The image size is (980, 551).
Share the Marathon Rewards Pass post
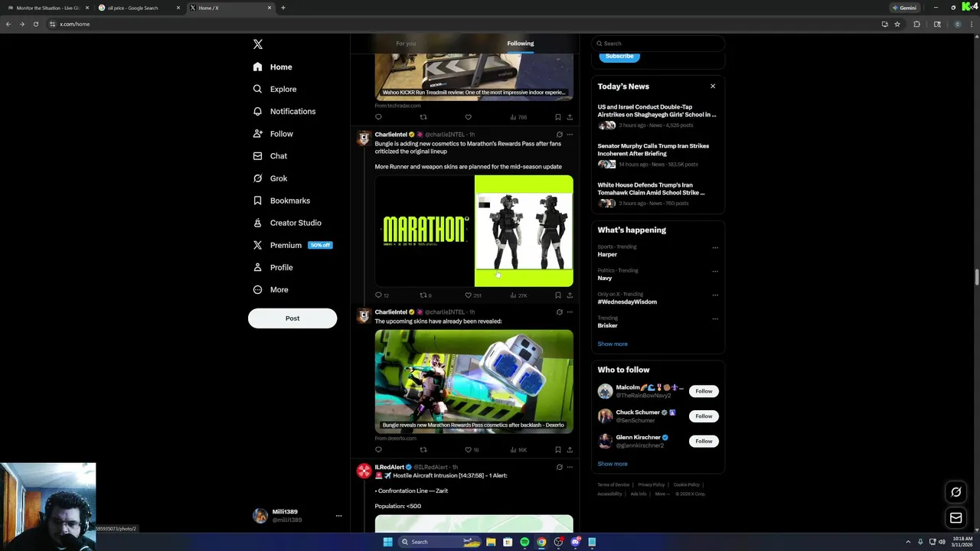coord(570,295)
